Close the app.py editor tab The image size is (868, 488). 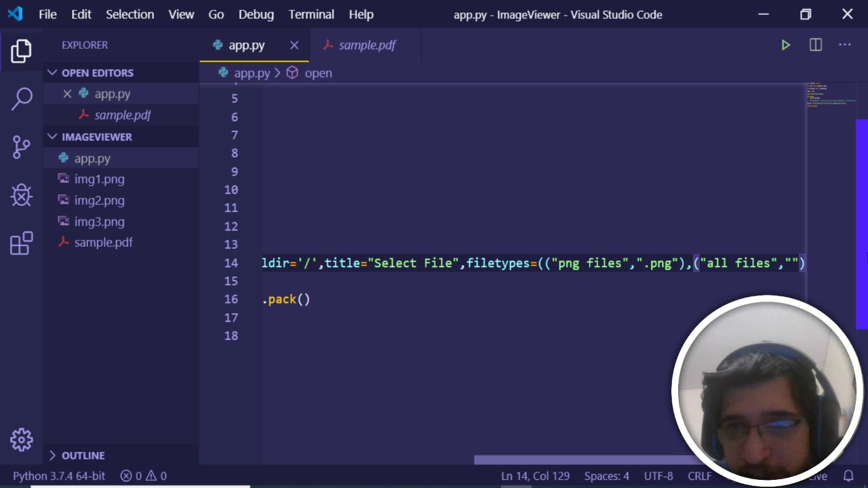[x=294, y=45]
